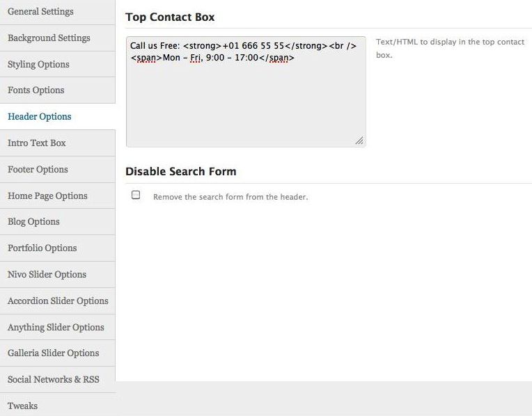Open Styling Options section
This screenshot has height=416, width=532.
(38, 64)
